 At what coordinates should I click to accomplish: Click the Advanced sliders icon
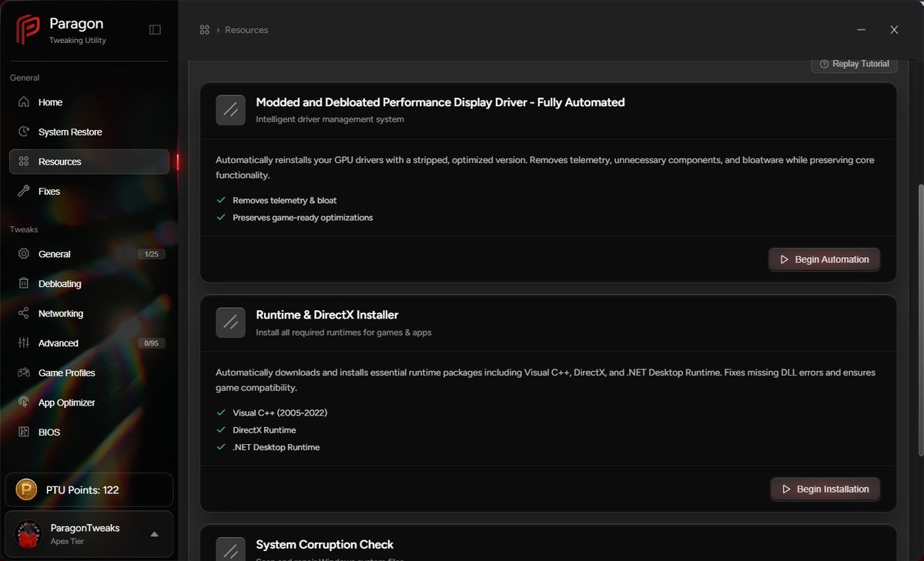pyautogui.click(x=24, y=343)
